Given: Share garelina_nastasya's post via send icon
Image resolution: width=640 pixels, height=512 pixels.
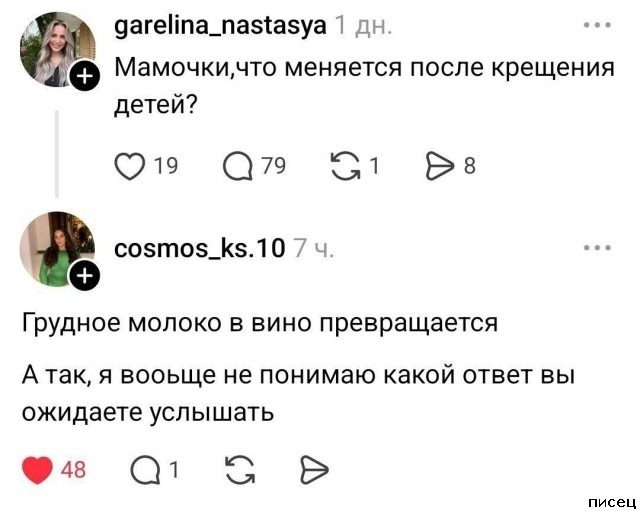Looking at the screenshot, I should [x=442, y=167].
